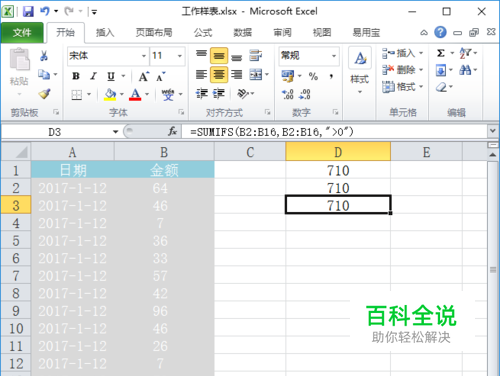Viewport: 500px width, 376px height.
Task: Click the Find and Select binoculars icon
Action: click(x=465, y=70)
